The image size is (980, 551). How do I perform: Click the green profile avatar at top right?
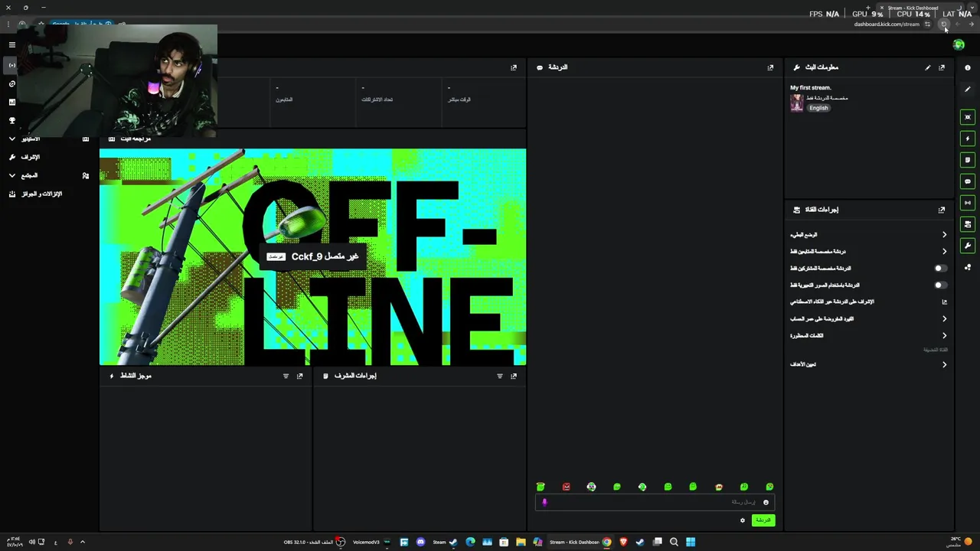(x=959, y=45)
